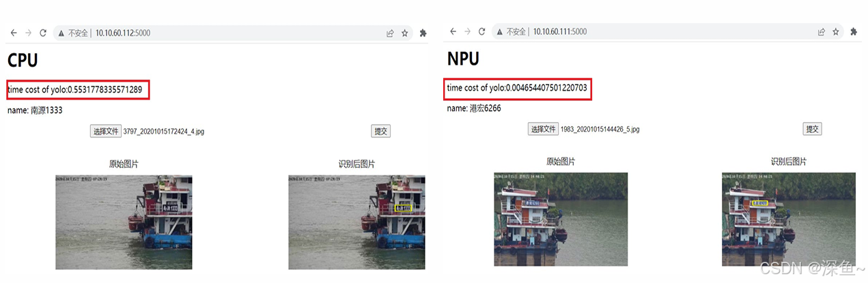Open the CPU 原始图片 ship thumbnail

pyautogui.click(x=124, y=222)
